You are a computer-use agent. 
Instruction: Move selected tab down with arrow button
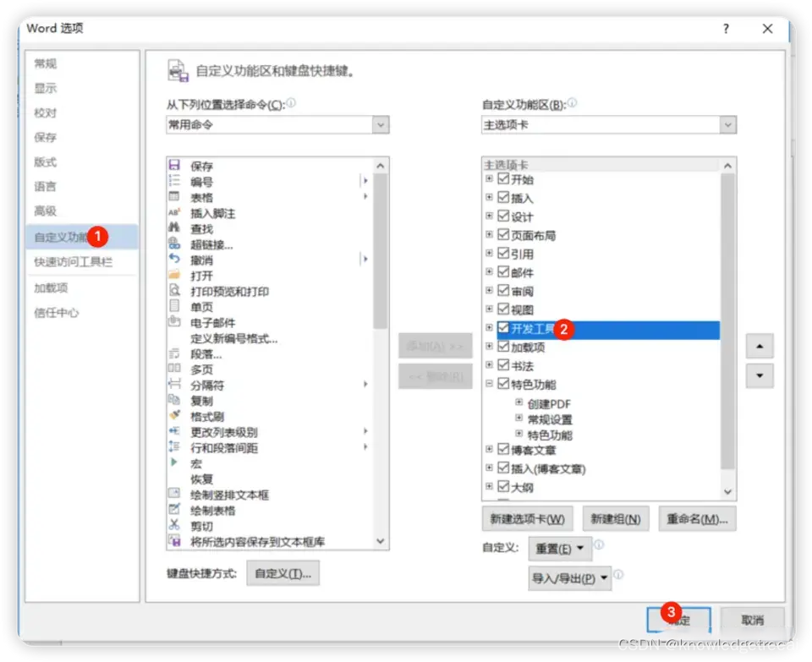(x=760, y=375)
